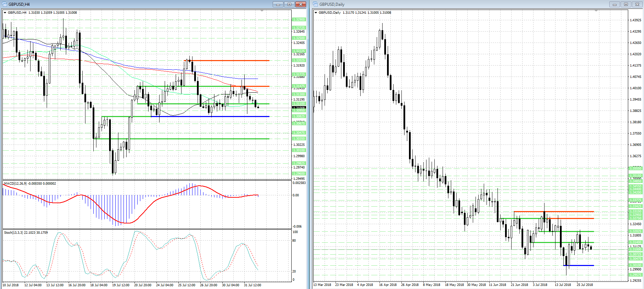Maximize the GBPUSD,H4 chart window

point(289,4)
